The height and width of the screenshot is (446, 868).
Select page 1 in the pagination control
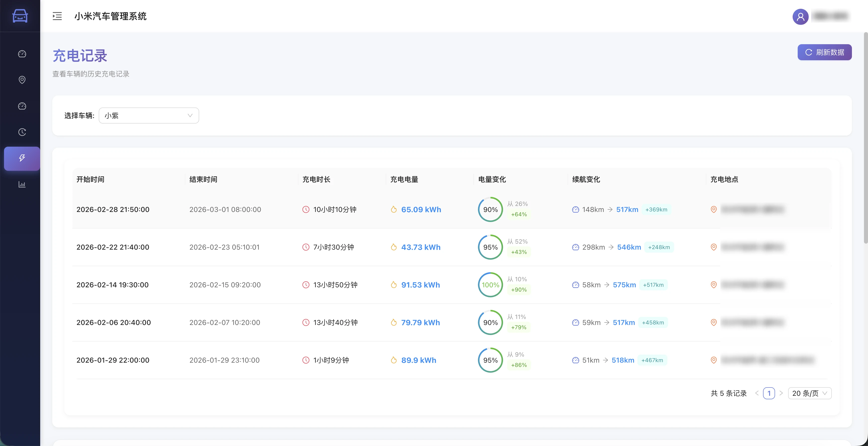[769, 393]
